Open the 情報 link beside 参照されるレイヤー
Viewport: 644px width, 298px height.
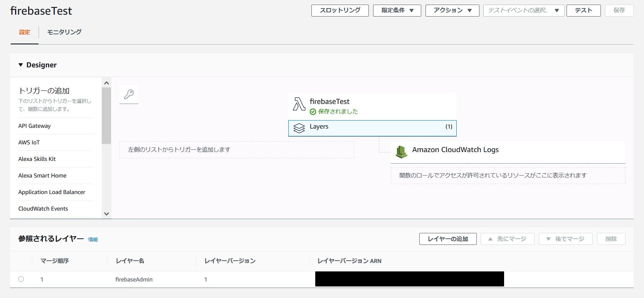point(93,239)
